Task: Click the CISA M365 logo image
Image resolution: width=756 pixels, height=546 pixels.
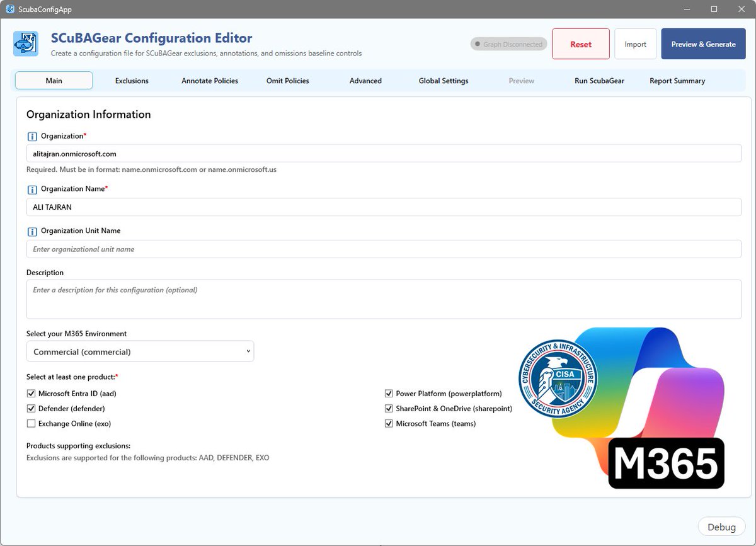Action: 622,407
